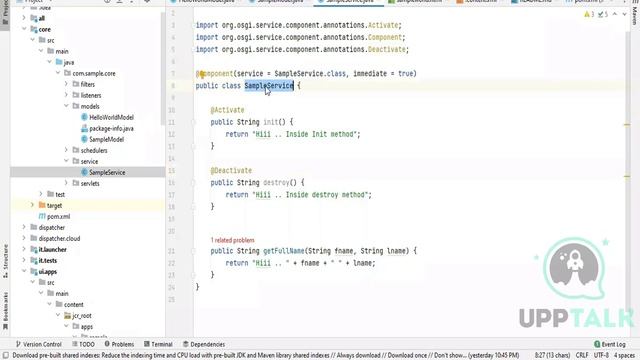This screenshot has height=360, width=640.
Task: Open the Maven side panel
Action: pos(635,14)
